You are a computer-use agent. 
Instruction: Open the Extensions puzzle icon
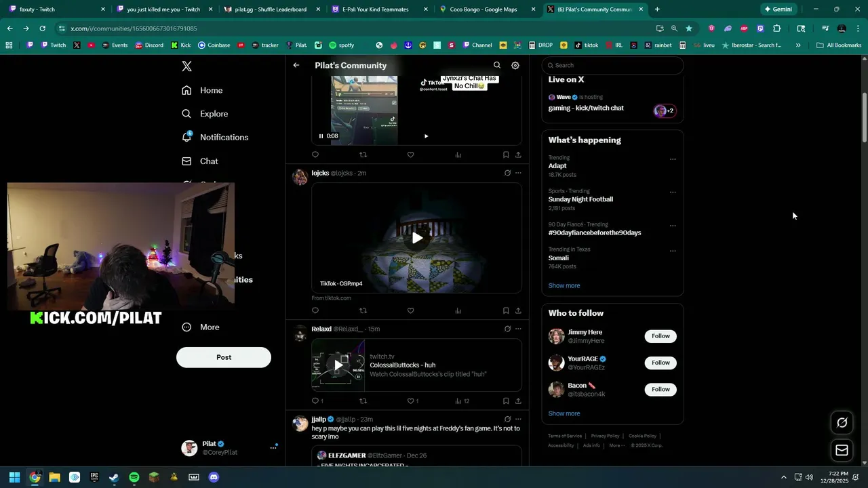pyautogui.click(x=777, y=28)
